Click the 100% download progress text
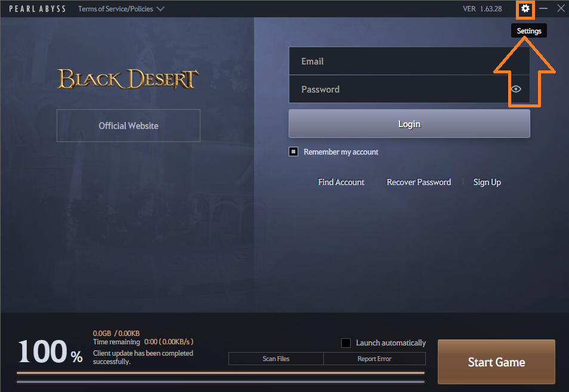Image resolution: width=569 pixels, height=392 pixels. point(51,351)
